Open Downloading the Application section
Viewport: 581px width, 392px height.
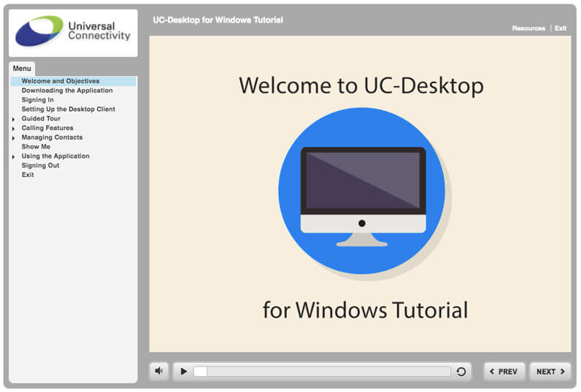(67, 91)
